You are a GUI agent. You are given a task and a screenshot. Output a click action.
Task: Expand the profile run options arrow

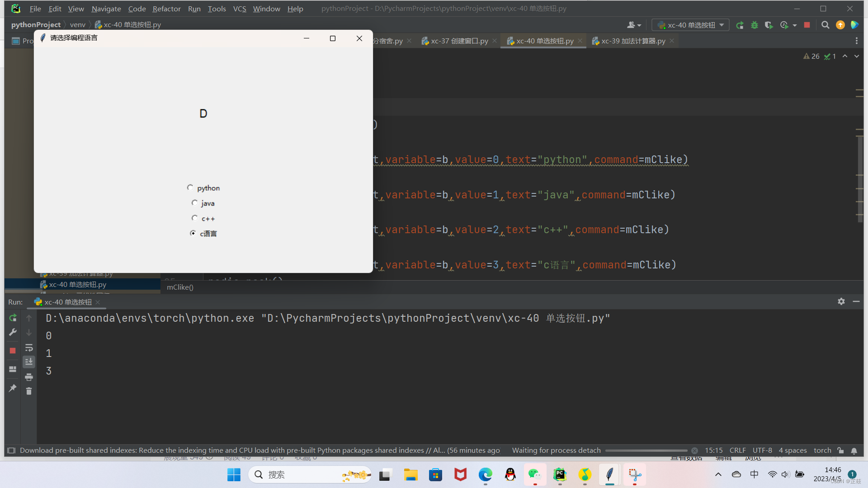point(795,25)
